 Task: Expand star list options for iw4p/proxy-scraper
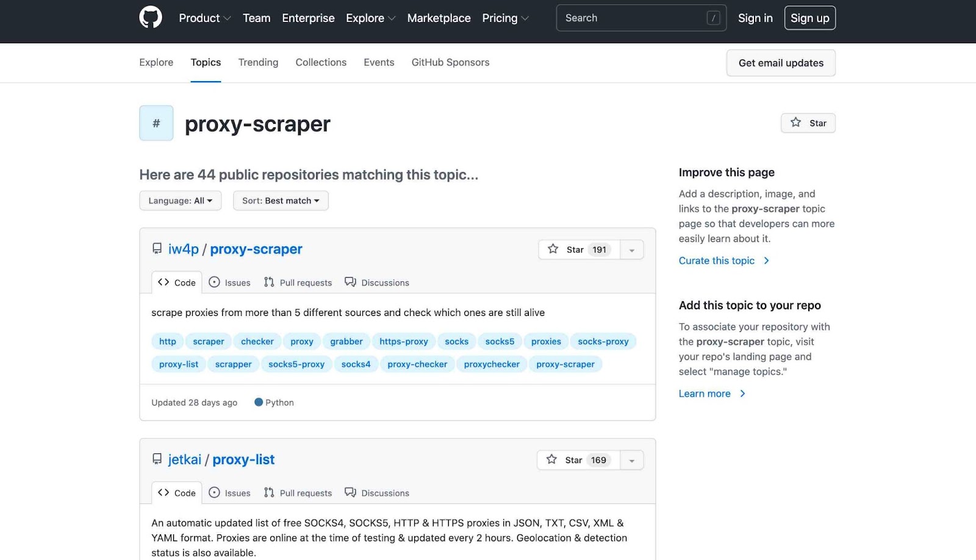pyautogui.click(x=632, y=249)
